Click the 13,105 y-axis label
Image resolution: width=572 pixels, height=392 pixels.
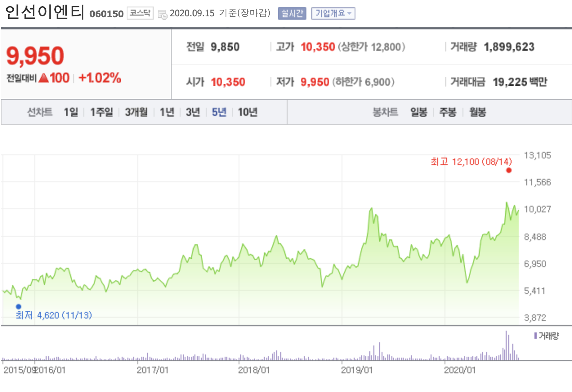coord(537,155)
